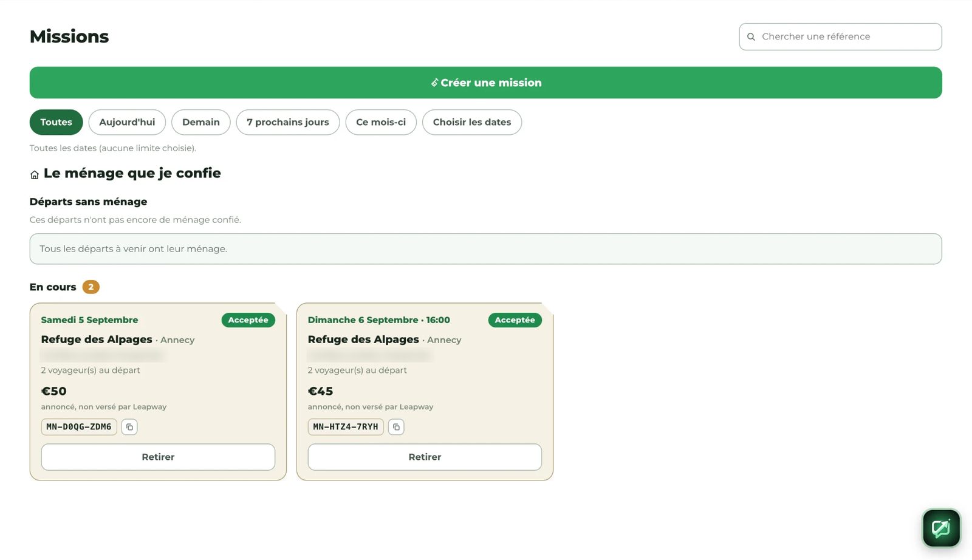The width and height of the screenshot is (972, 560).
Task: Click 'Tous les départs à venir ont leur ménage.'
Action: [133, 249]
